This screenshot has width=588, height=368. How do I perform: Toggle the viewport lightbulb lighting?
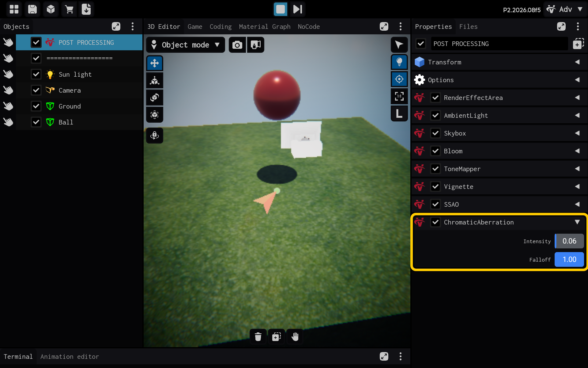[399, 62]
